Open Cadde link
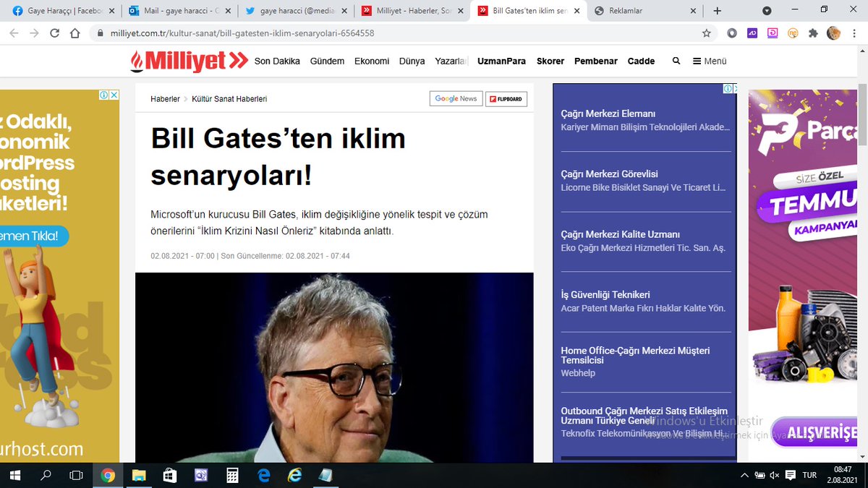This screenshot has height=488, width=868. [x=641, y=61]
